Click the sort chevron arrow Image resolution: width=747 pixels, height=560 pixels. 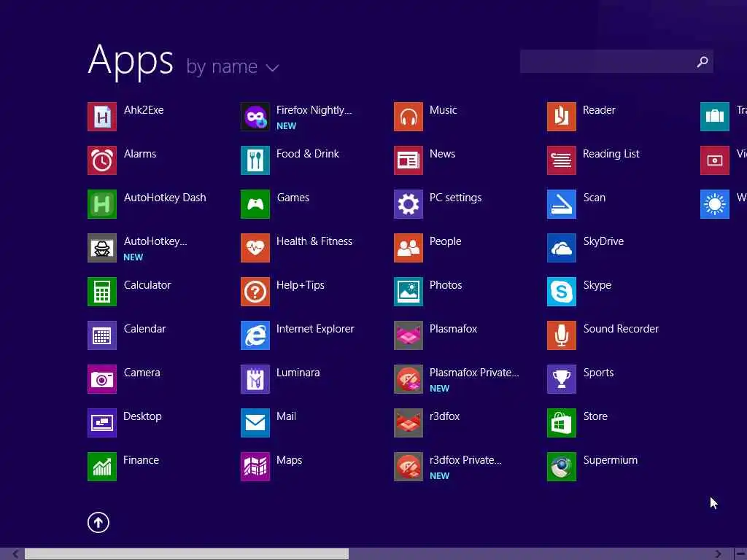(x=273, y=68)
